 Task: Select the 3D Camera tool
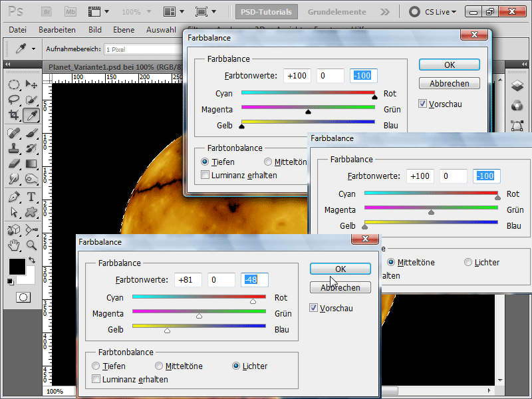(31, 229)
